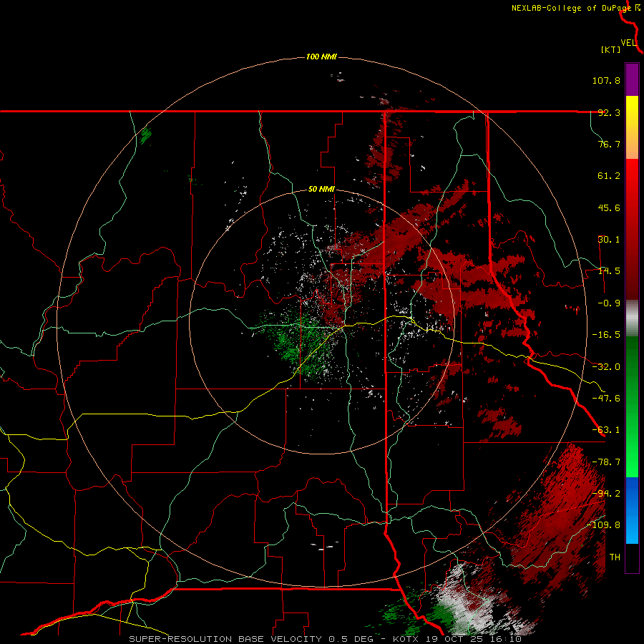Select the -47.6 scale label

click(606, 399)
